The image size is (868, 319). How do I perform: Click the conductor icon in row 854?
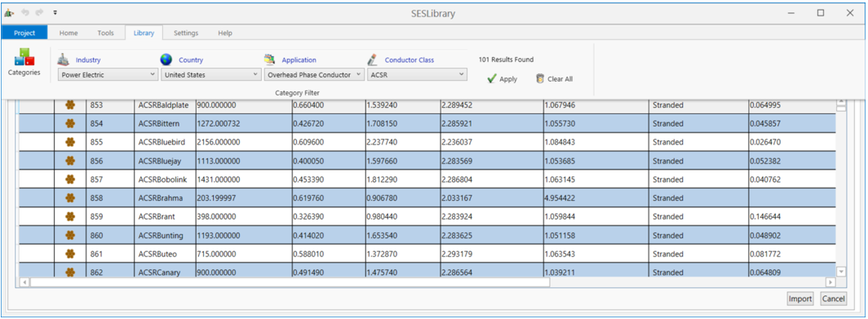[70, 123]
